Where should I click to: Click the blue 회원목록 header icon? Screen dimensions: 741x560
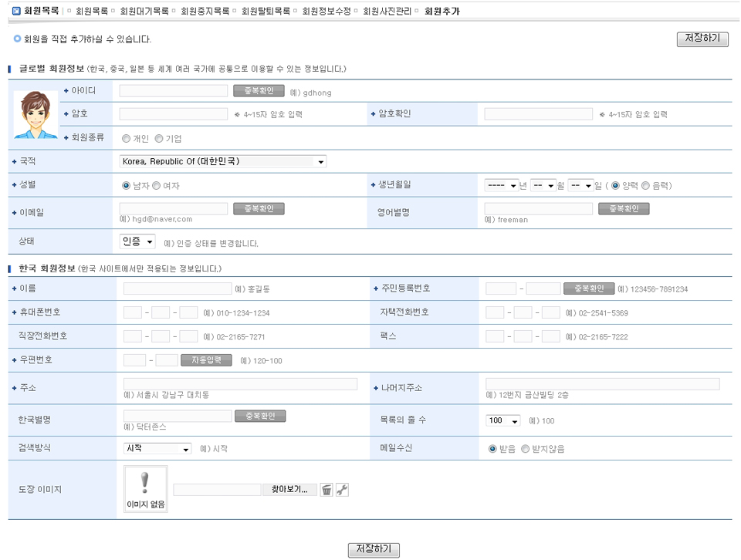tap(16, 12)
